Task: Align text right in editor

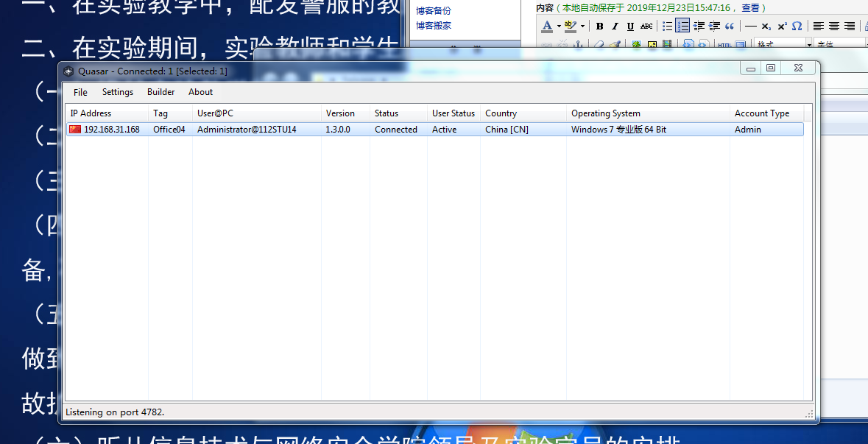Action: [x=849, y=26]
